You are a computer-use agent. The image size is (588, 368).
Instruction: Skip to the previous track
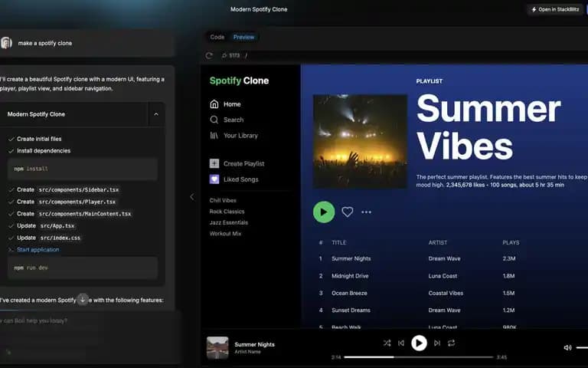coord(401,343)
